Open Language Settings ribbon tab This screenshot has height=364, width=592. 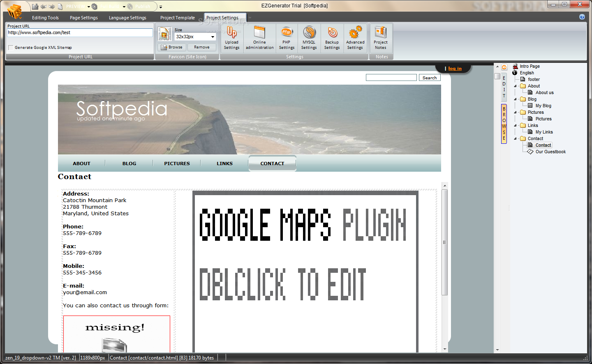point(127,18)
